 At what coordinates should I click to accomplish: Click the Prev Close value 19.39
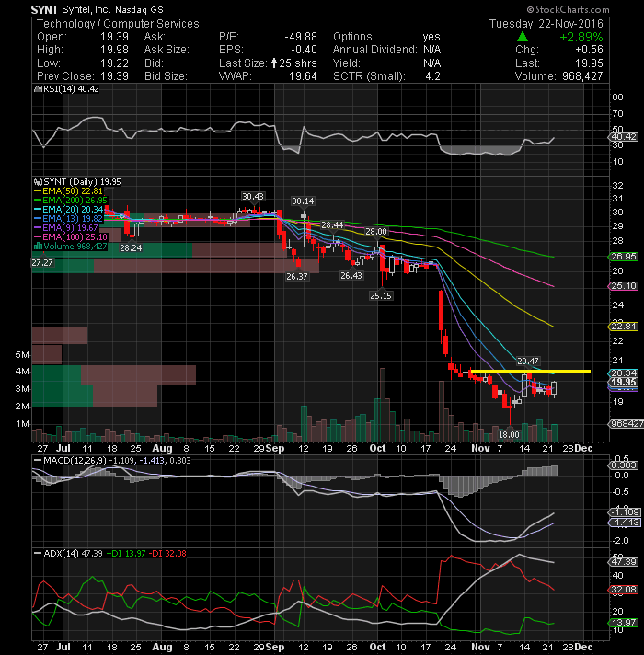click(114, 76)
